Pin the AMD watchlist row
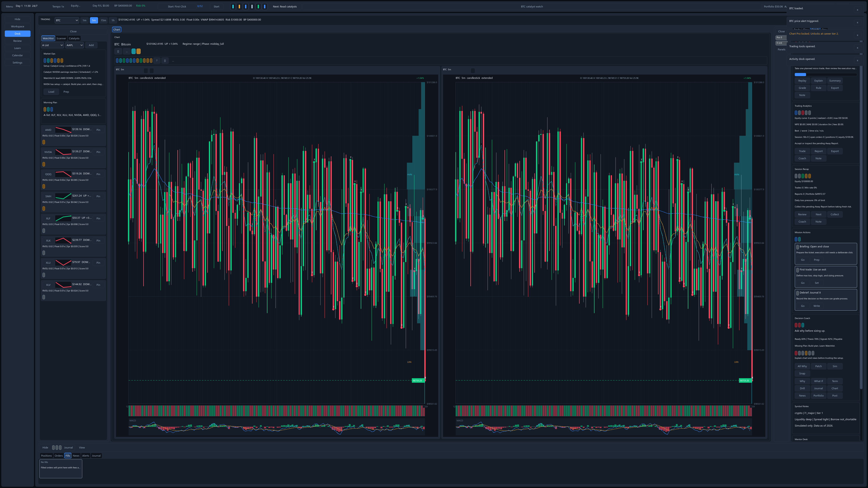The height and width of the screenshot is (488, 868). 98,130
